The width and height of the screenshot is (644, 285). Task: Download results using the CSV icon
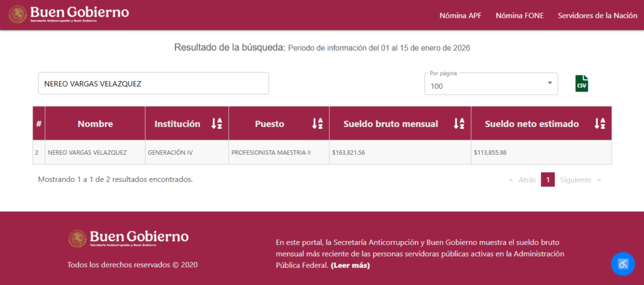(x=582, y=84)
